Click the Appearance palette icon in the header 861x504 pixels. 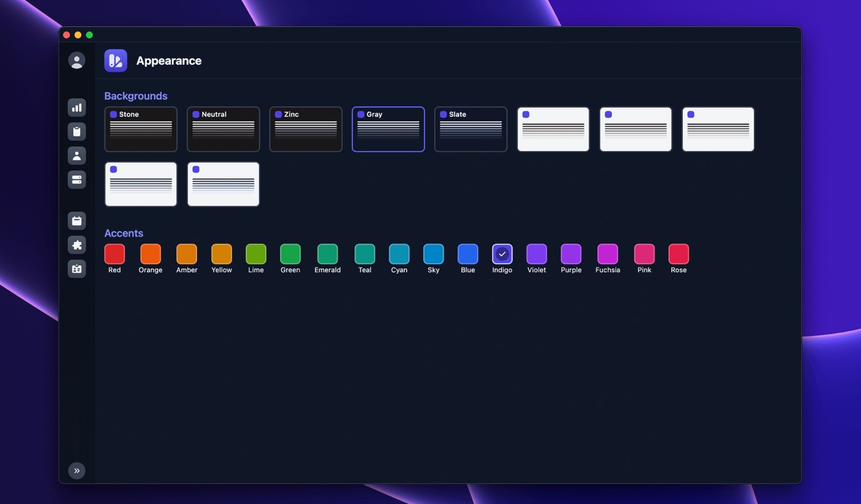click(x=115, y=60)
